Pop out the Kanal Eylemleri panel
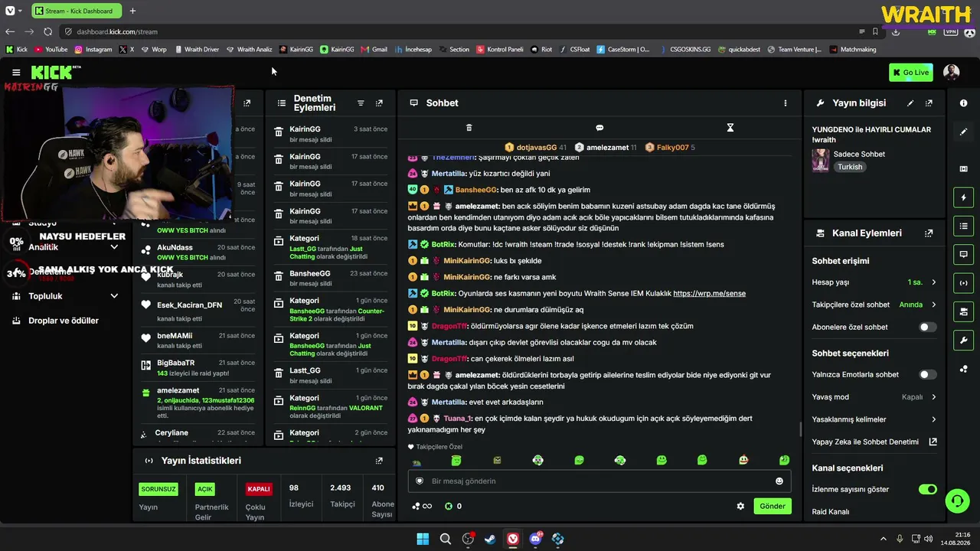The height and width of the screenshot is (551, 980). coord(929,233)
